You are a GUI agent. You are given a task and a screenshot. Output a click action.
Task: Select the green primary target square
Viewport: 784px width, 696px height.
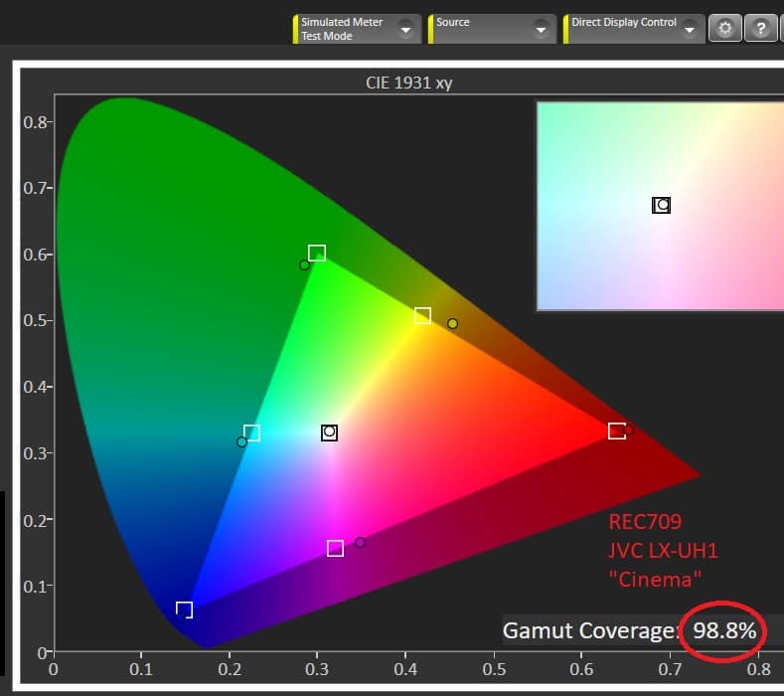coord(317,254)
